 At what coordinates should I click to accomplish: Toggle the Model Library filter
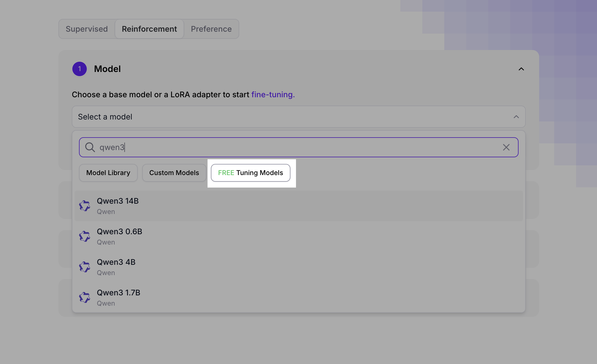click(108, 173)
